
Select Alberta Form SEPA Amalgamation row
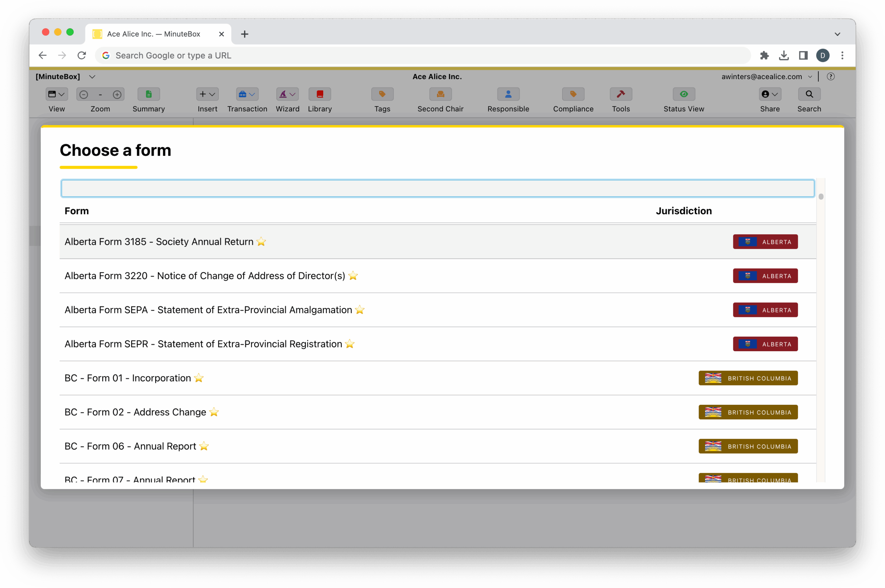[208, 310]
